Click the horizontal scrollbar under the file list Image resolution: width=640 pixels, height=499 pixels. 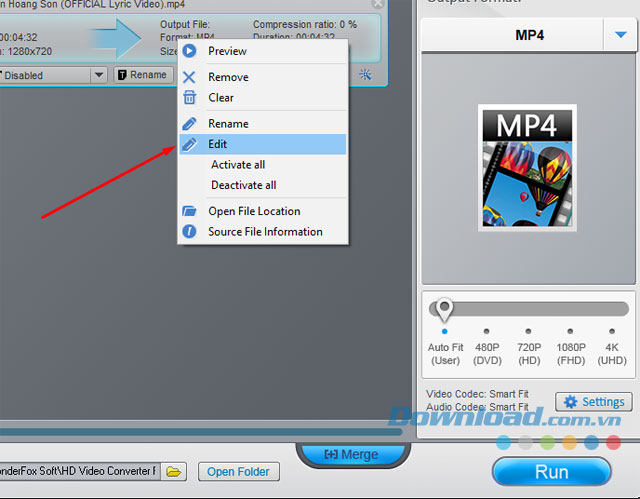point(201,432)
